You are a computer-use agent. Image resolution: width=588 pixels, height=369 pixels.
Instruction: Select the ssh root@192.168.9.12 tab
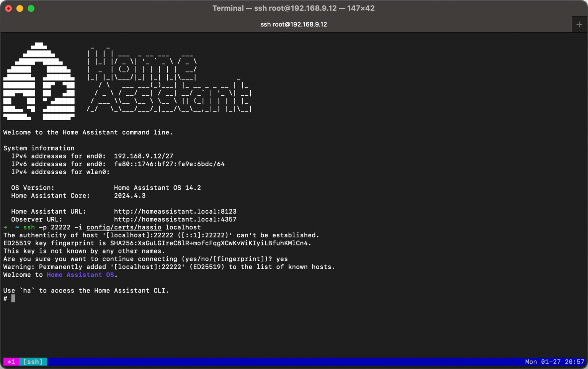(294, 24)
